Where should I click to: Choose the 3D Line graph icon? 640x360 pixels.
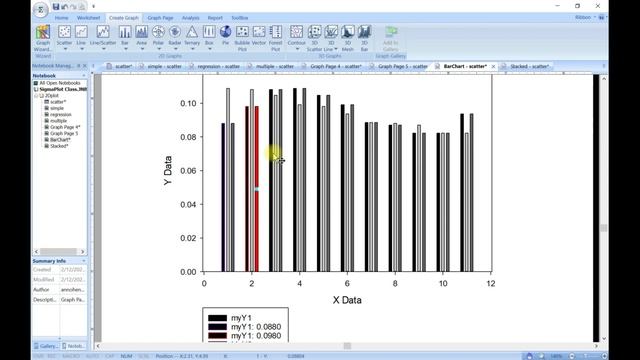(331, 32)
